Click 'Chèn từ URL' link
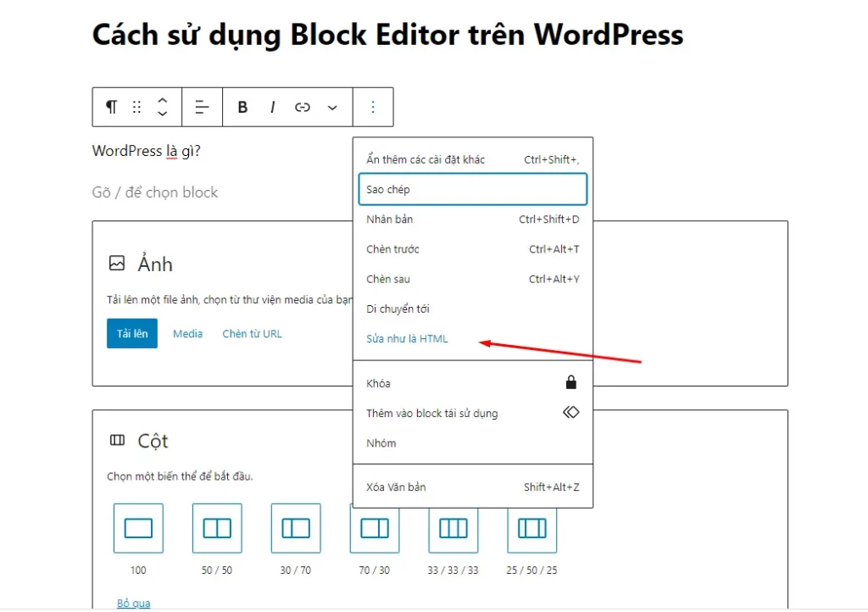Image resolution: width=868 pixels, height=612 pixels. coord(252,334)
